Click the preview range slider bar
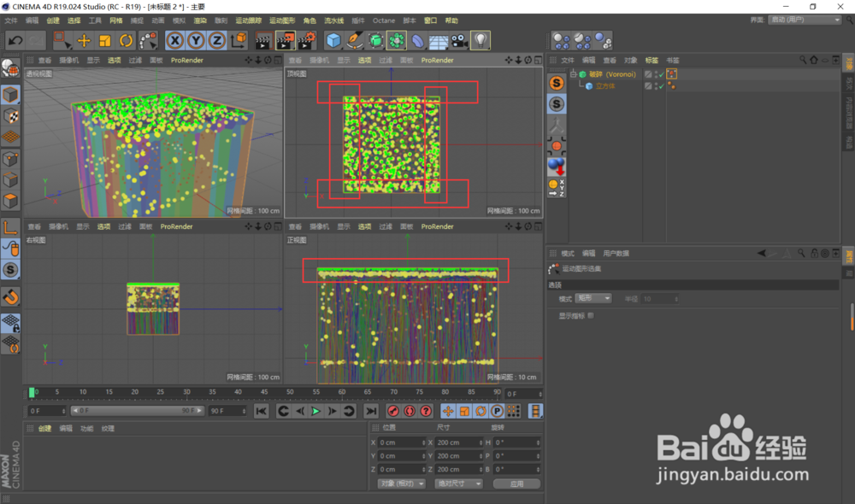The height and width of the screenshot is (504, 855). coord(138,411)
